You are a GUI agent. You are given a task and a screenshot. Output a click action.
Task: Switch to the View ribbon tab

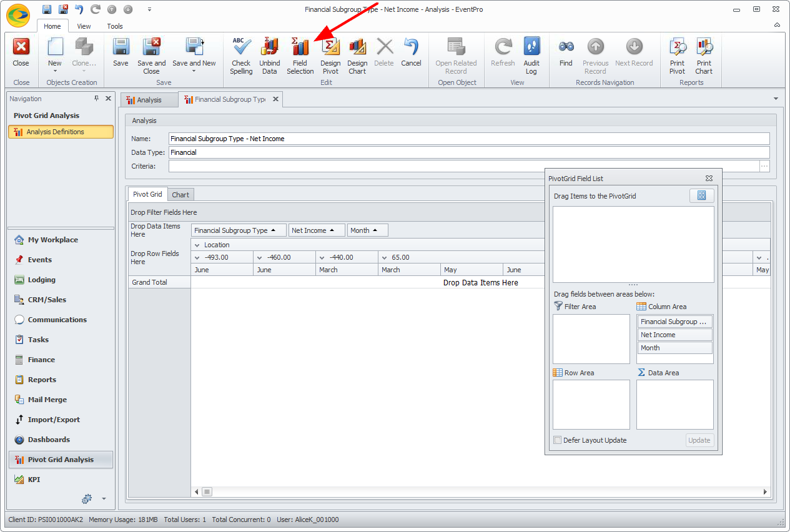(x=84, y=26)
